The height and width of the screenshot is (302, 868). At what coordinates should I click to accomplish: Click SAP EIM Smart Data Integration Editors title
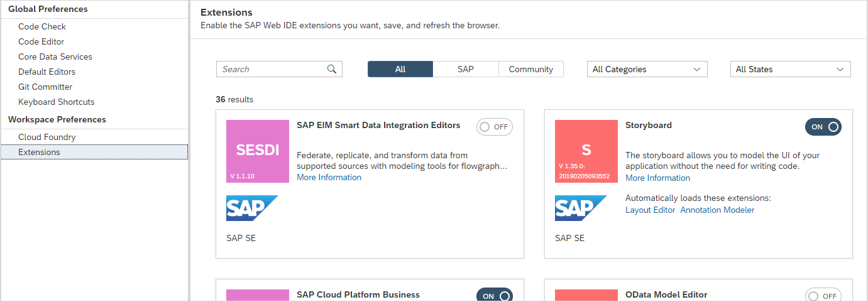pos(378,126)
